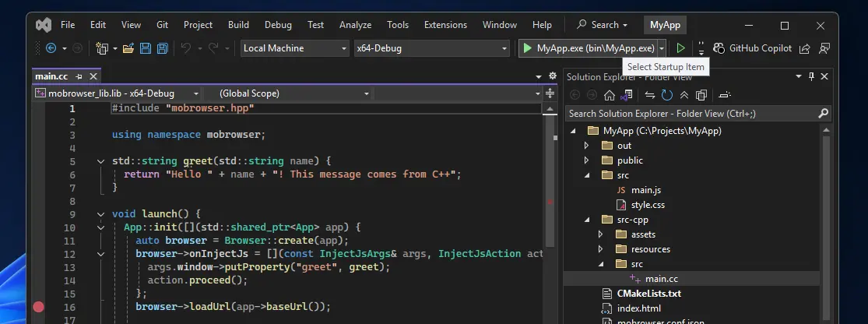
Task: Open the toolbar overflow options icon
Action: point(701,48)
